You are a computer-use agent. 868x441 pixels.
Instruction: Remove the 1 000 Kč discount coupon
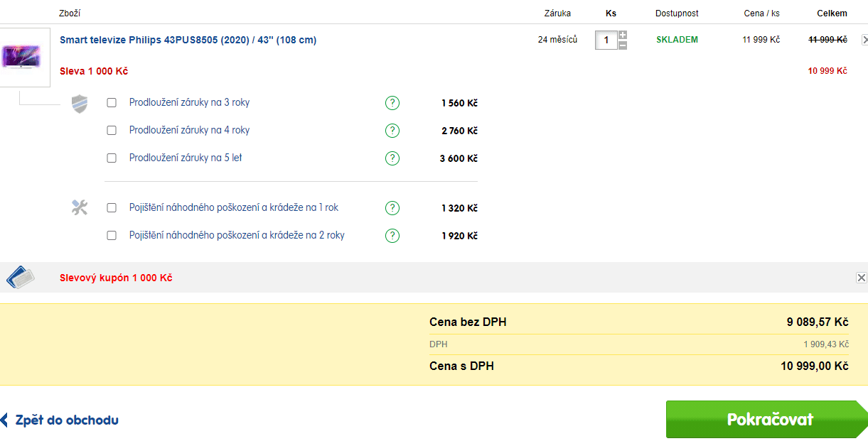pos(862,278)
